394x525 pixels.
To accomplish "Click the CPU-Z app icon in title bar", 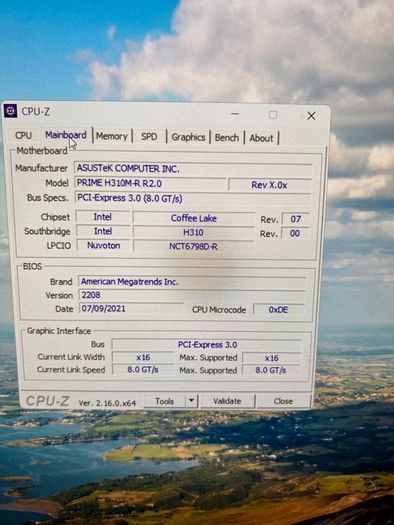I will point(10,111).
